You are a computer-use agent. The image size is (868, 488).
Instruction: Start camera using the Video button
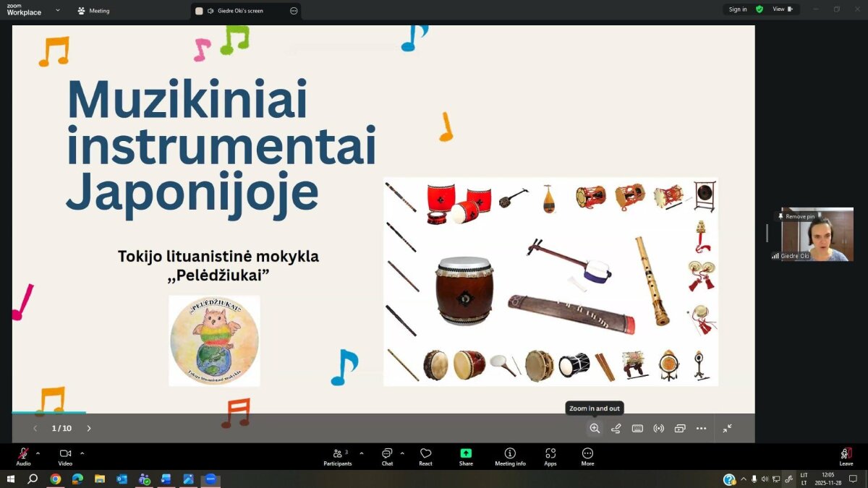tap(65, 456)
